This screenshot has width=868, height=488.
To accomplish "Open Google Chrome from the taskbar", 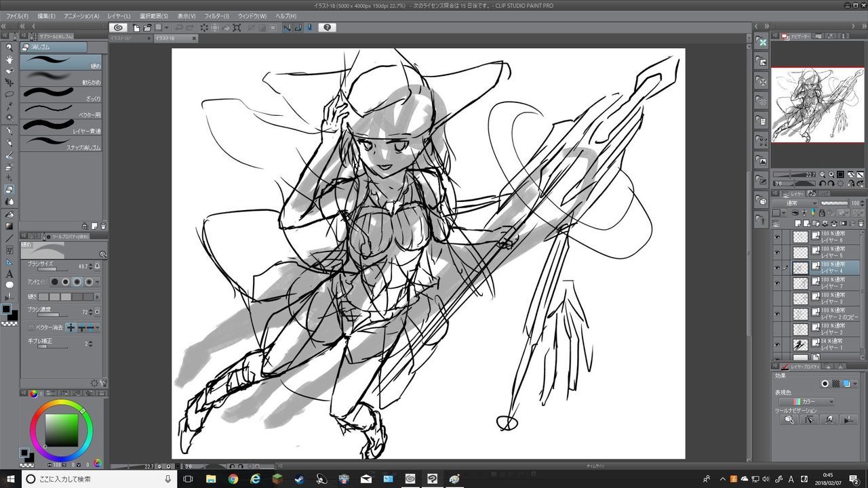I will pos(233,479).
